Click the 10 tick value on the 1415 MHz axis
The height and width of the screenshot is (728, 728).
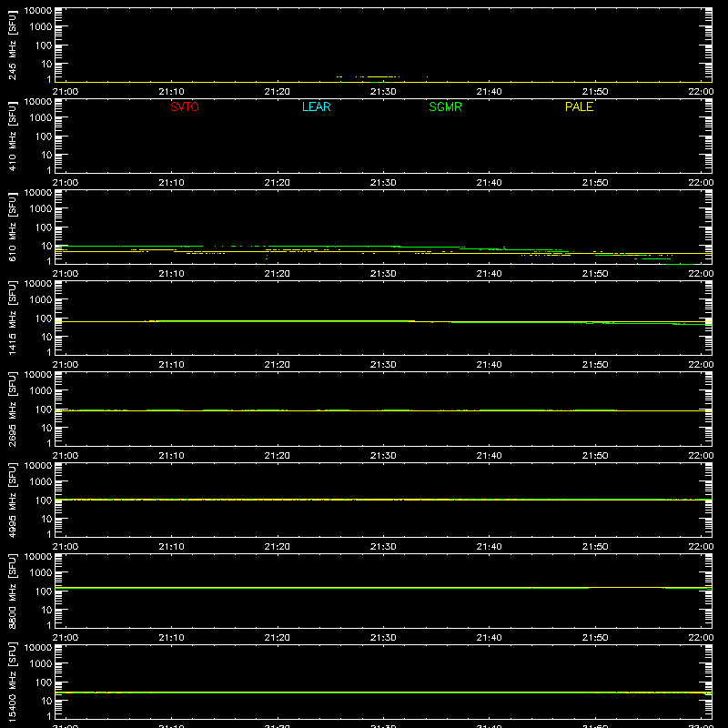click(x=46, y=337)
